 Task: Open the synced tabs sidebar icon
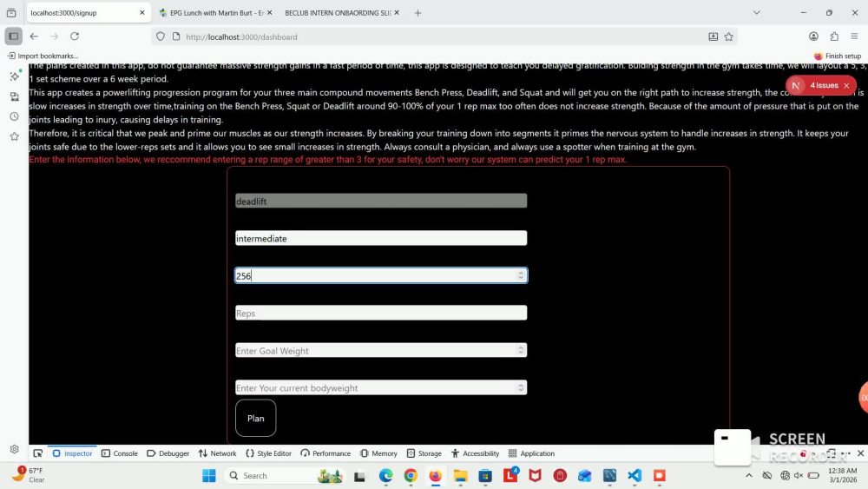[x=15, y=97]
